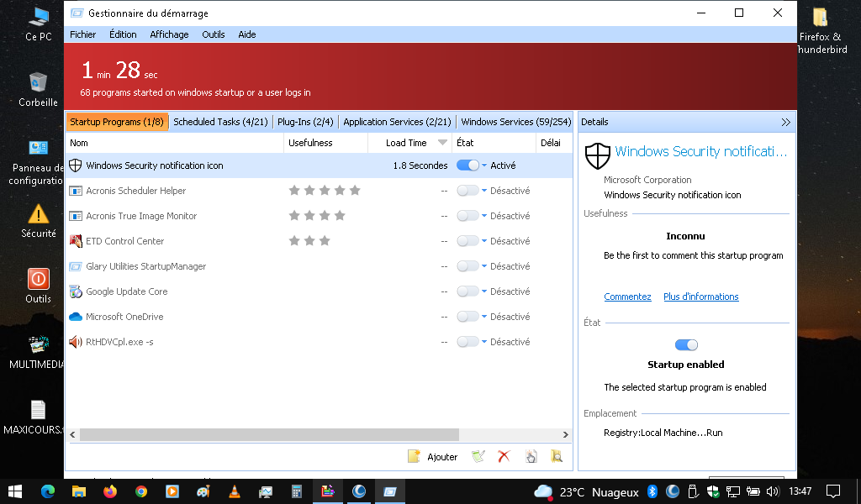This screenshot has width=861, height=504.
Task: Open Acronis Scheduler Helper state dropdown arrow
Action: point(484,191)
